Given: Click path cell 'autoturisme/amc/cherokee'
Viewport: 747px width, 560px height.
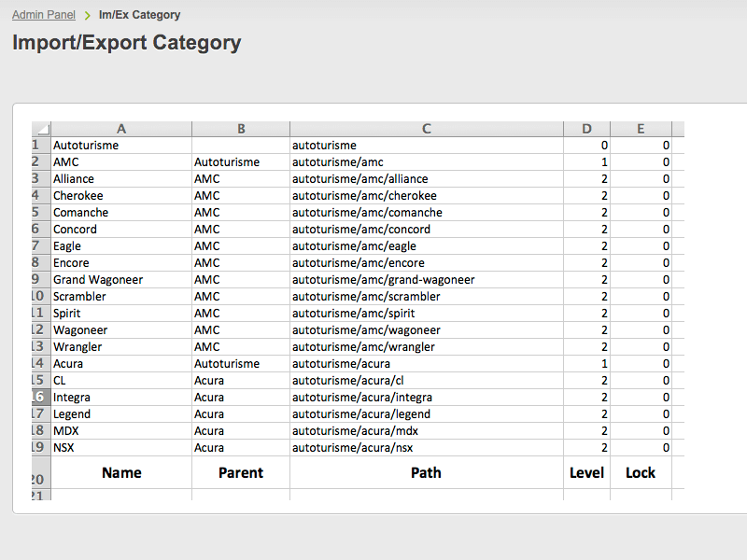Looking at the screenshot, I should click(x=427, y=196).
